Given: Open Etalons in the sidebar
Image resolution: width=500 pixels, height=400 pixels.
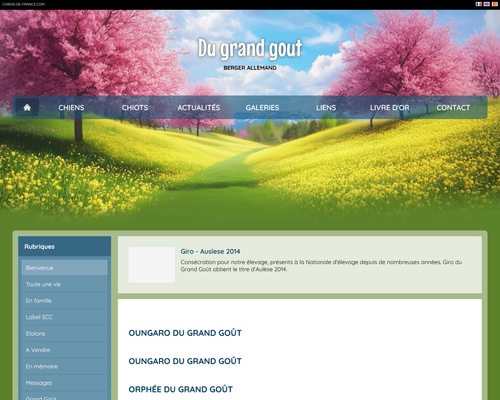Looking at the screenshot, I should point(65,333).
